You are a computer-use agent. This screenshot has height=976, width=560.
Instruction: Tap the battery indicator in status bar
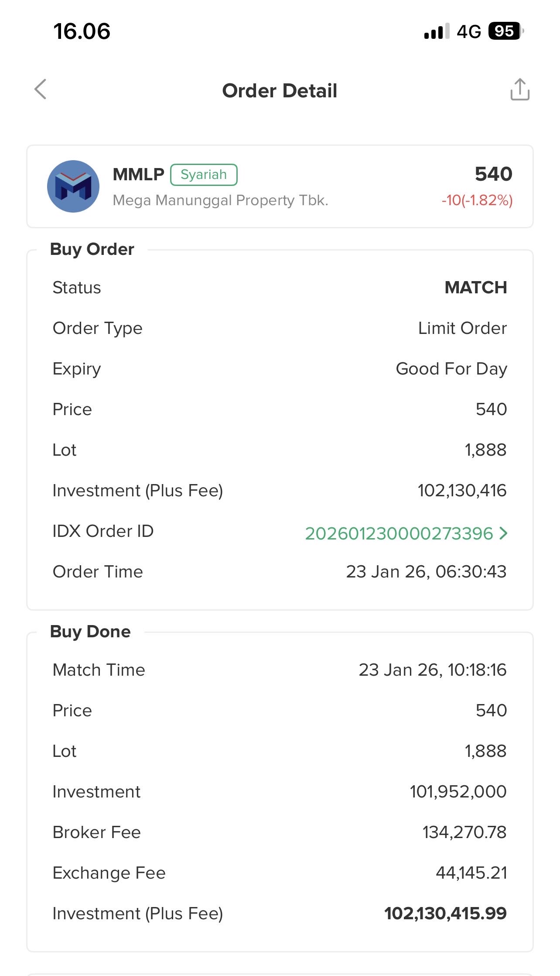tap(505, 31)
